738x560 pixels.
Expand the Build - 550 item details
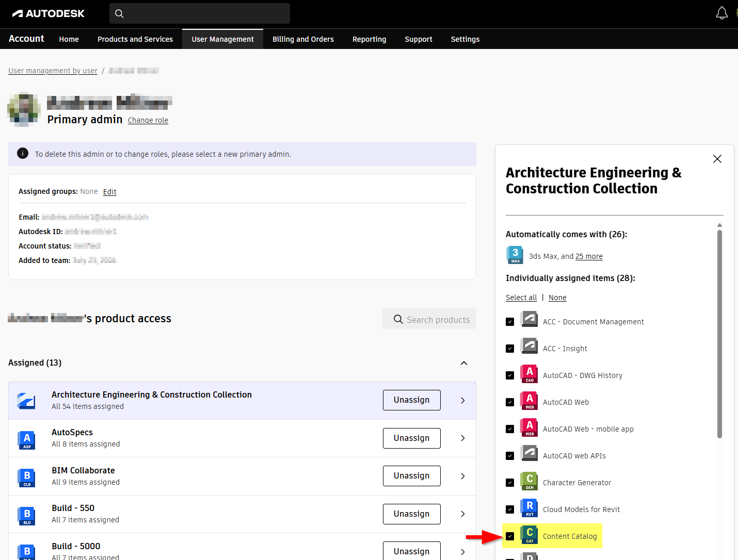[462, 514]
